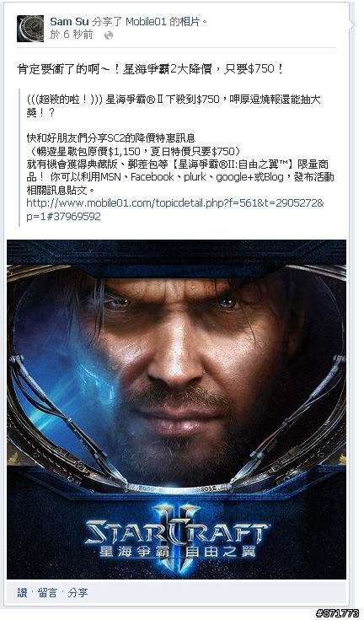Click the marine's eyes in the poster
The image size is (364, 620).
coord(172,303)
